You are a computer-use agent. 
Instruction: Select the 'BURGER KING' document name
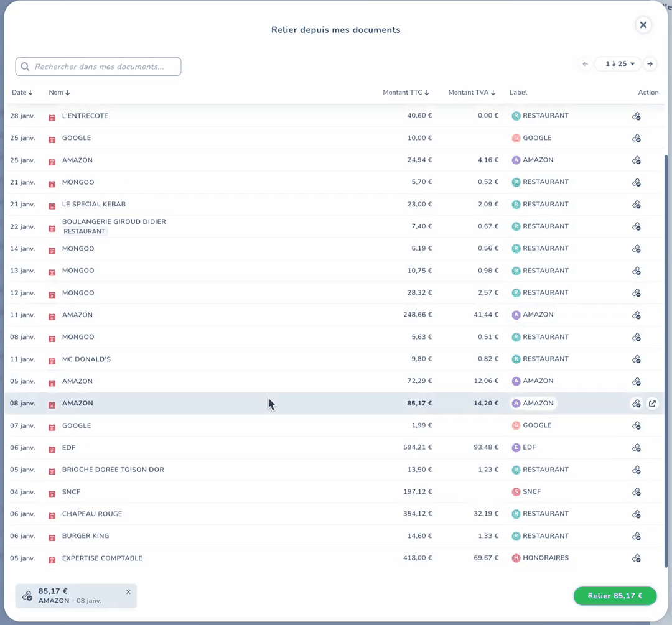(85, 536)
